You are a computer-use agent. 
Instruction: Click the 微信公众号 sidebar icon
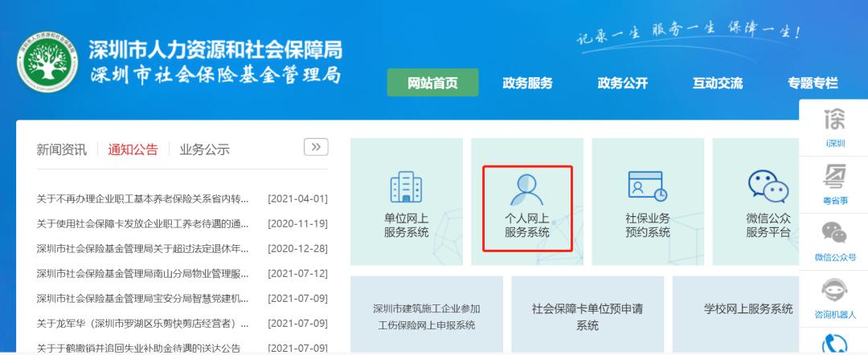point(835,233)
